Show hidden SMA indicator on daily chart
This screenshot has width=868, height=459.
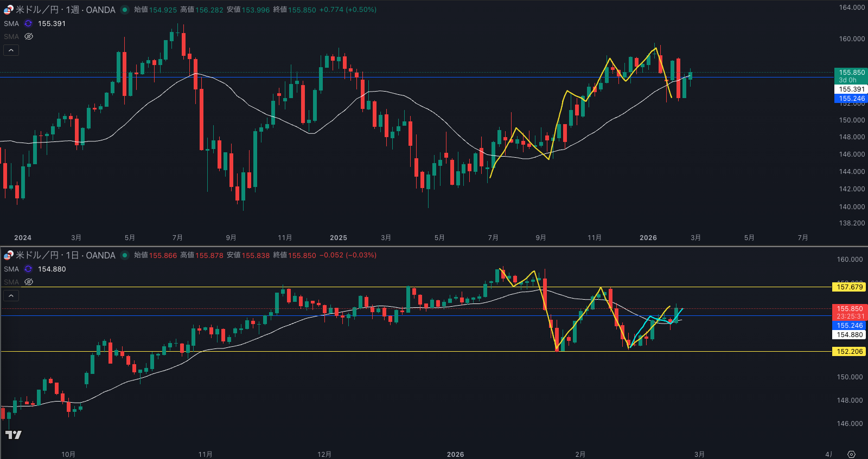(29, 282)
